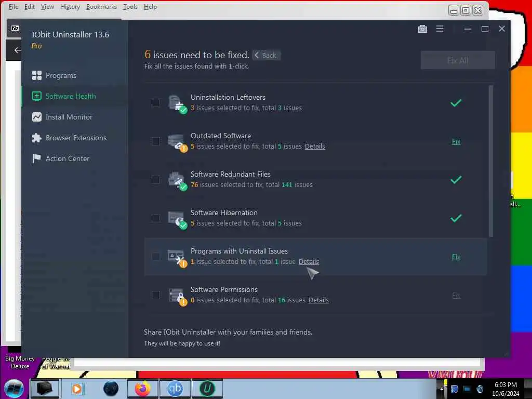Click Fix link for Software Permissions

point(456,296)
